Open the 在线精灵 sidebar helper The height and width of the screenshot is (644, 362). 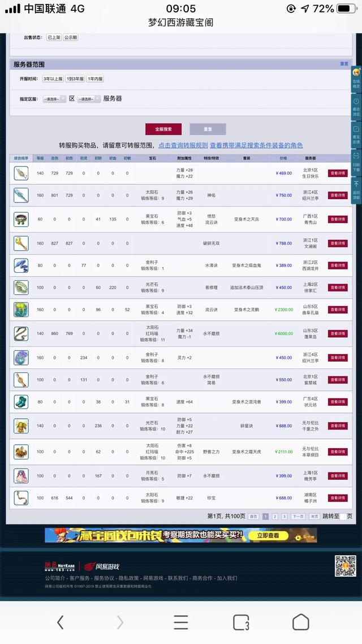tap(356, 79)
